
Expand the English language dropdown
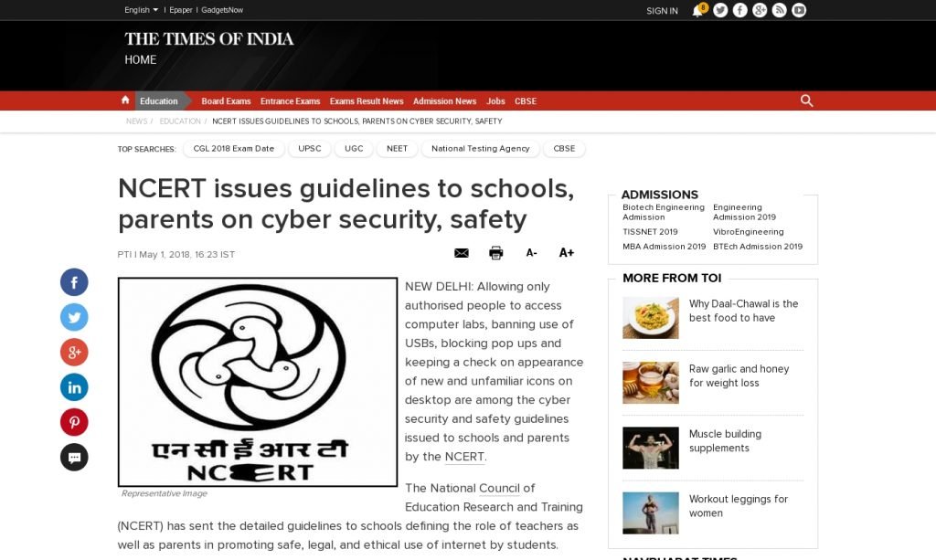(141, 10)
